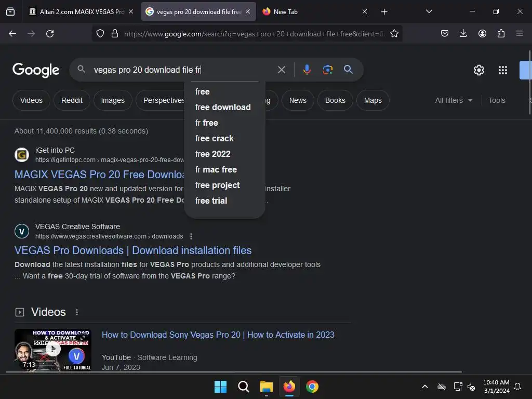Go back with the browser back arrow

click(x=12, y=34)
